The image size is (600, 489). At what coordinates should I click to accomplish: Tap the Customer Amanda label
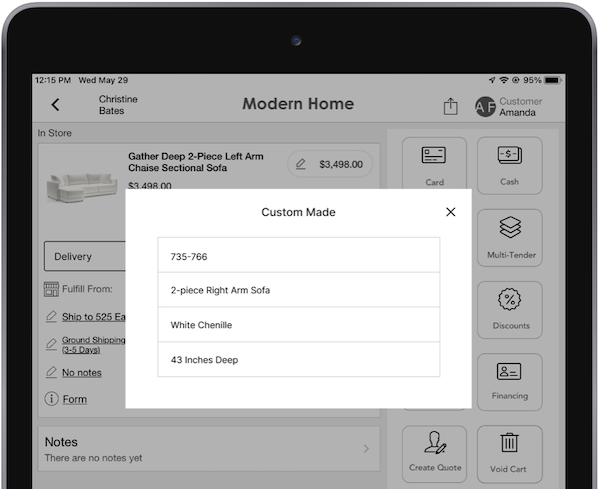pyautogui.click(x=520, y=107)
